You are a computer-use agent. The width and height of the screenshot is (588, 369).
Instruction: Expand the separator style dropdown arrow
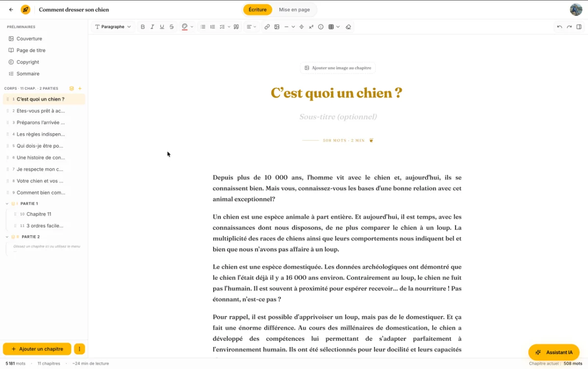293,27
